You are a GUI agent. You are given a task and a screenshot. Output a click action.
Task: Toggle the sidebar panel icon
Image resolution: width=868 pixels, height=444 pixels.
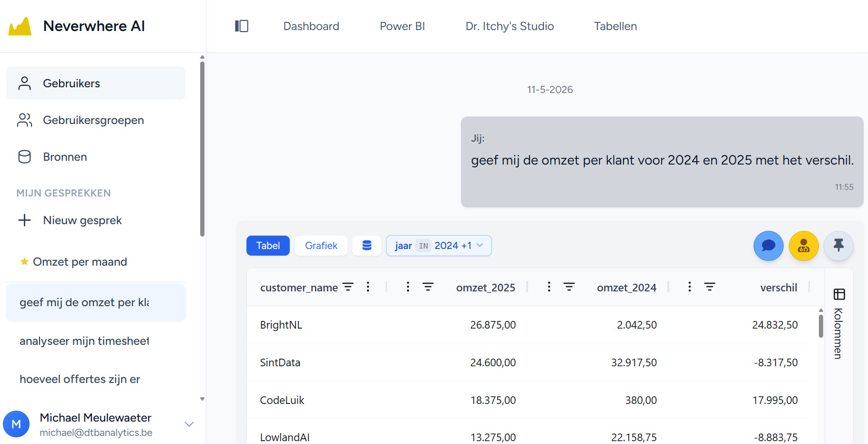[x=242, y=26]
